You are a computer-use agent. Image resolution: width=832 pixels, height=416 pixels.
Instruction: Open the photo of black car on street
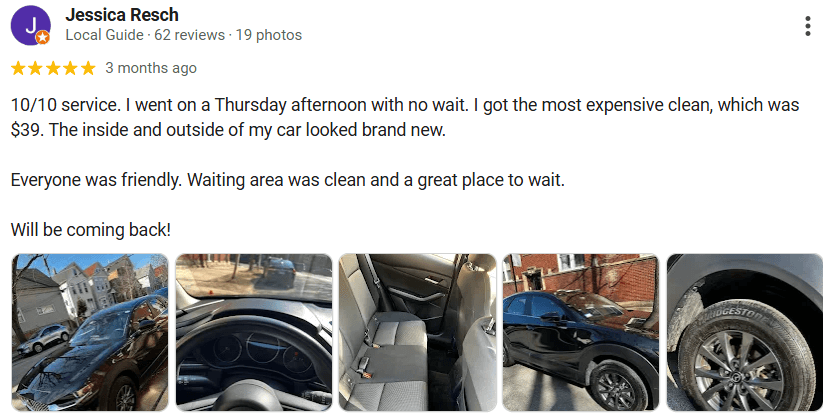pyautogui.click(x=90, y=333)
